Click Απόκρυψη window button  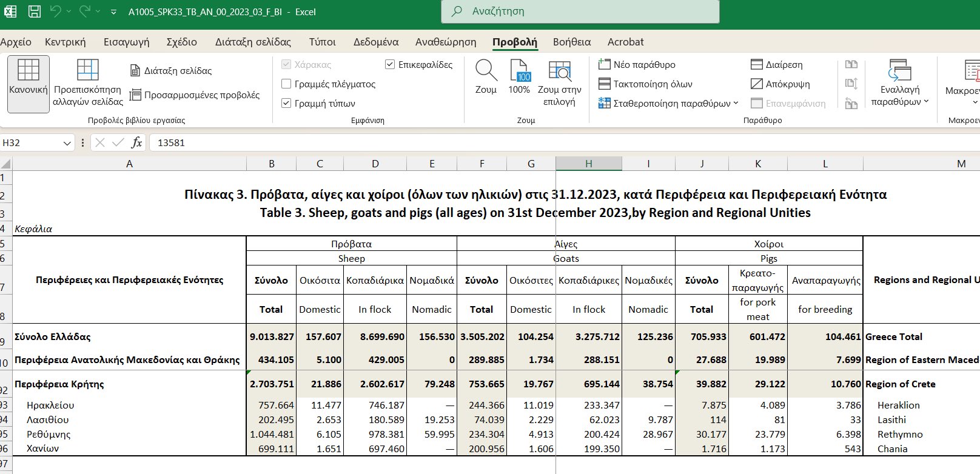[780, 84]
